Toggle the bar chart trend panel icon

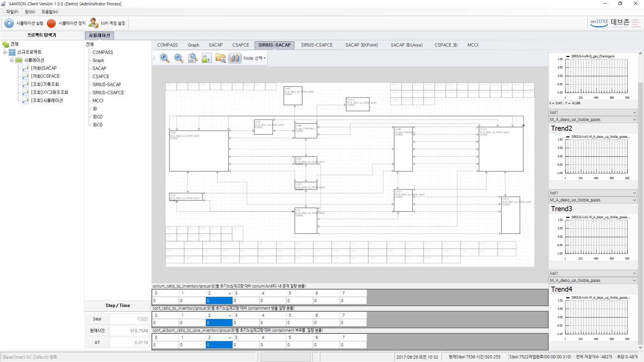235,58
